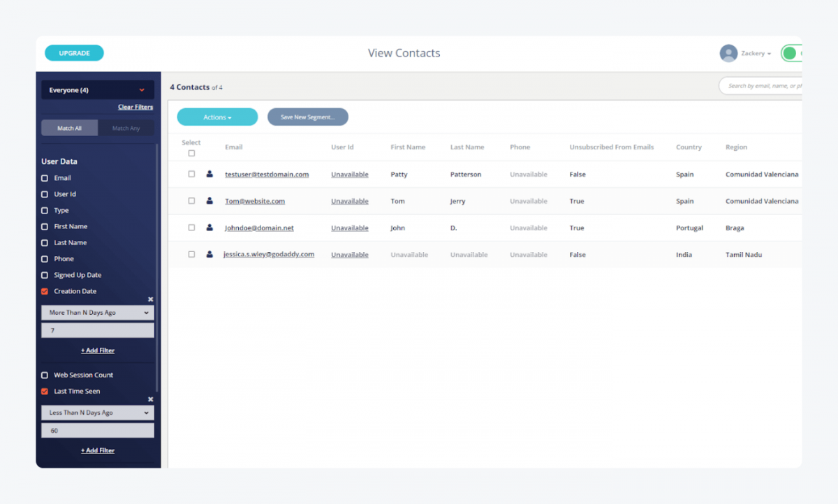Switch to the Match Any tab
838x504 pixels.
126,128
